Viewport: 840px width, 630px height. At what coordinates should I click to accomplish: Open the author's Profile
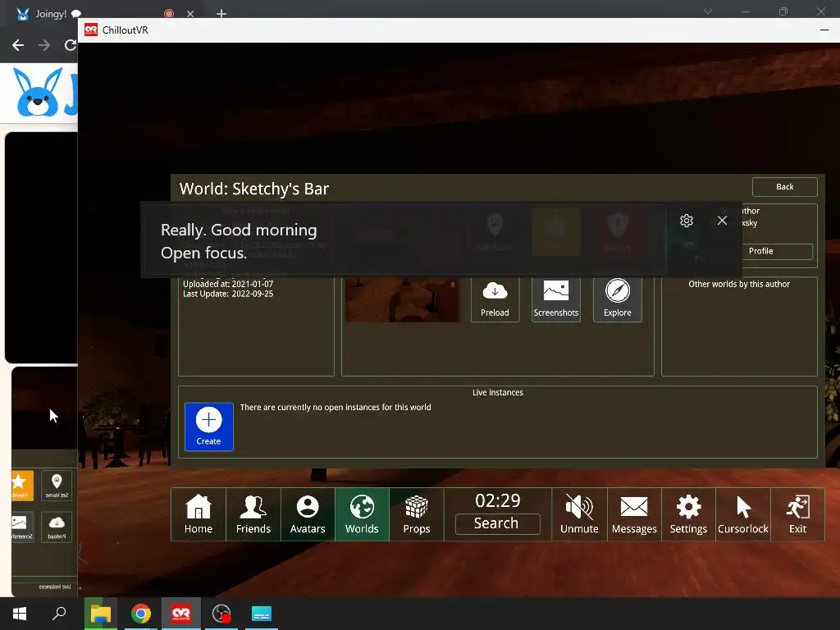[760, 251]
